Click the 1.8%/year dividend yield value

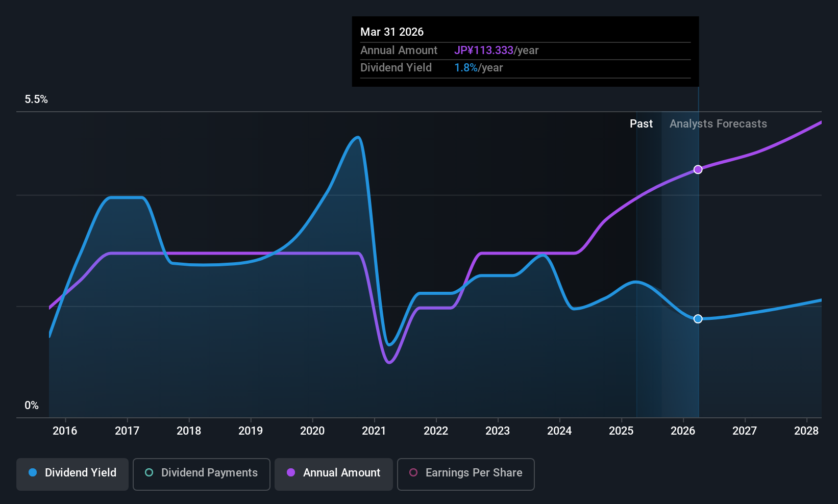click(478, 68)
